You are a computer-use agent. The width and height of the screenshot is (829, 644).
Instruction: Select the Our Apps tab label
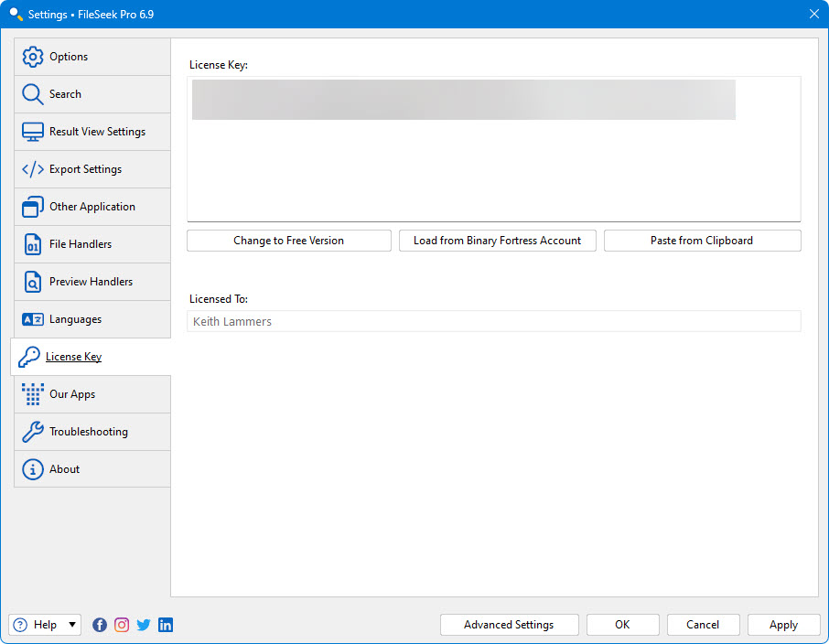tap(72, 394)
